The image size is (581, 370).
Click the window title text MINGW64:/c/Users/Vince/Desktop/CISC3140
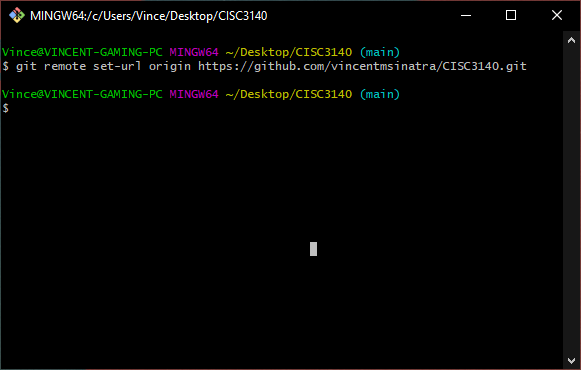click(149, 16)
